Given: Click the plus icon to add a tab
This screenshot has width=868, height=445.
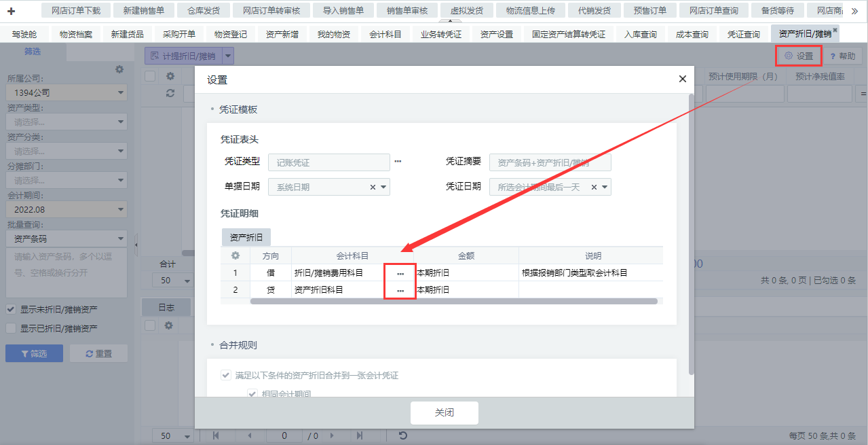Looking at the screenshot, I should pyautogui.click(x=11, y=11).
